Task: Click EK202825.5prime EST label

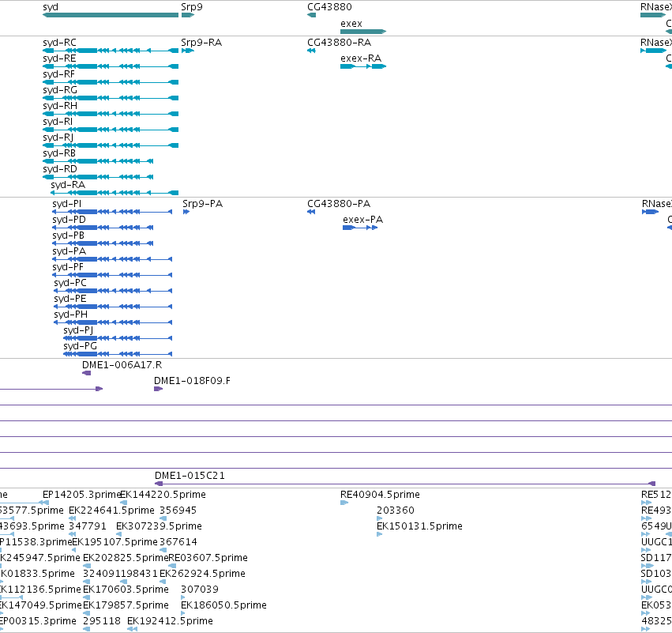Action: (x=126, y=558)
